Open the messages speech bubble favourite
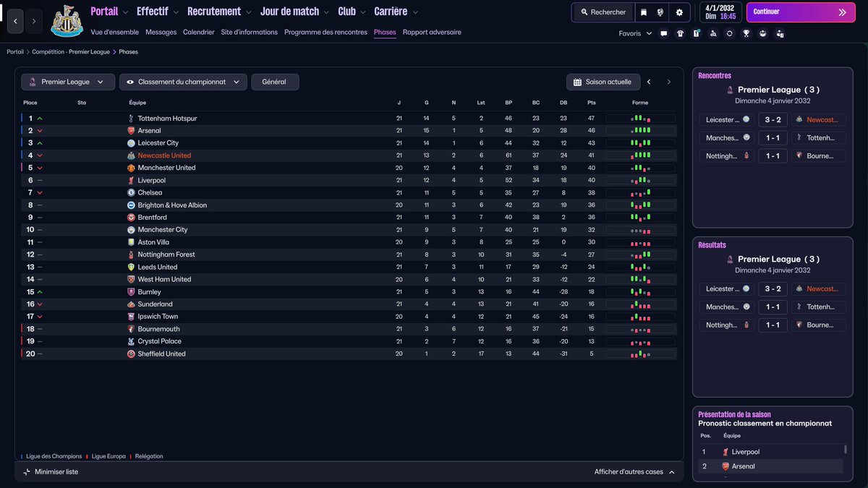Screen dimensions: 868x488 click(664, 33)
